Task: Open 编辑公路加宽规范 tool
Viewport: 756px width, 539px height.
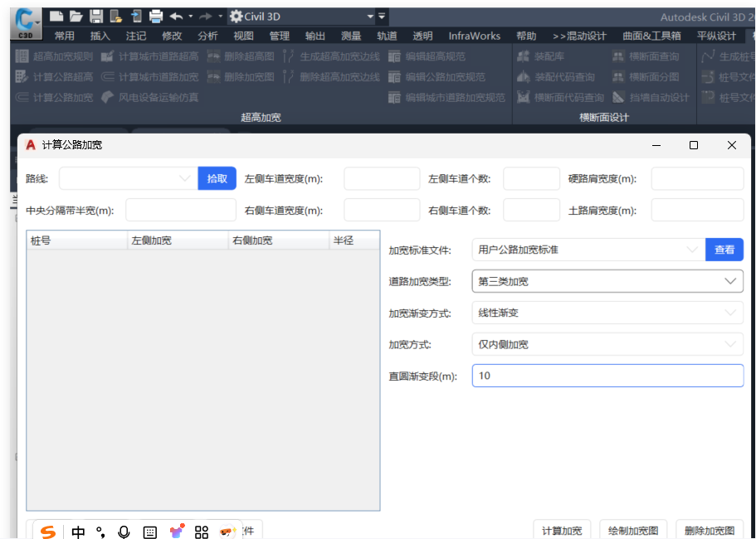Action: click(x=437, y=76)
